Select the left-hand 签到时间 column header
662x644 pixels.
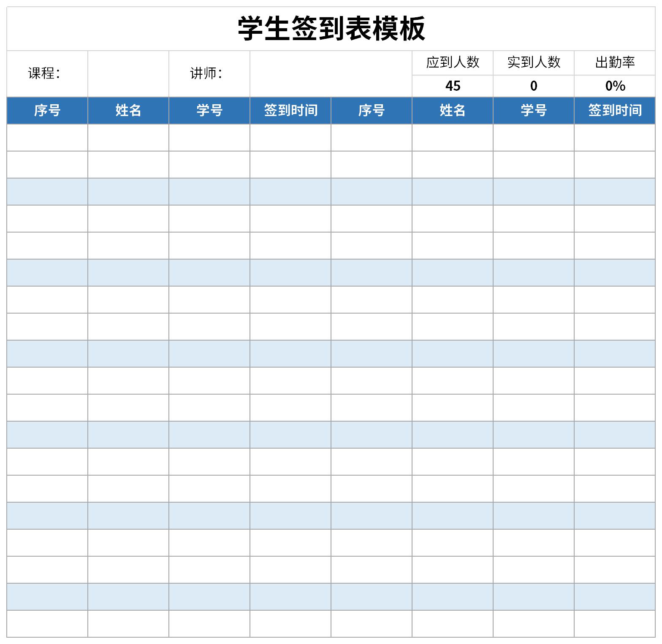click(290, 111)
